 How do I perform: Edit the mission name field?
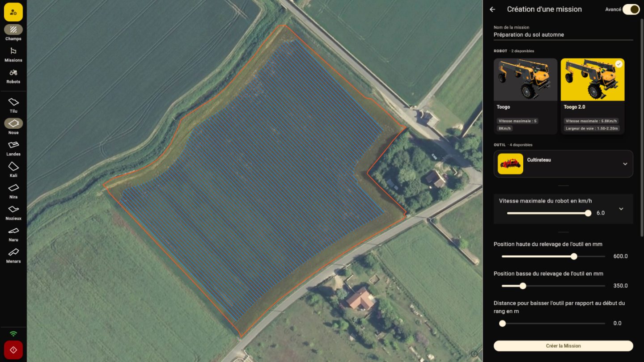coord(563,34)
